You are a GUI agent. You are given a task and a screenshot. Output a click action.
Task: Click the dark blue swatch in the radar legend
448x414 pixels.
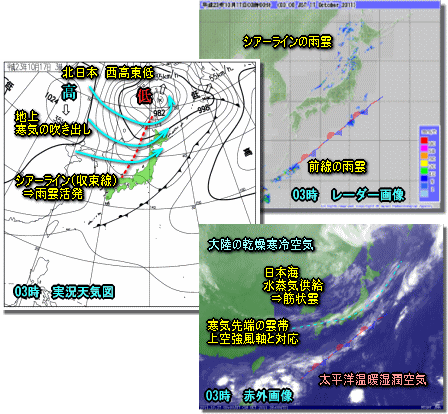(x=425, y=178)
